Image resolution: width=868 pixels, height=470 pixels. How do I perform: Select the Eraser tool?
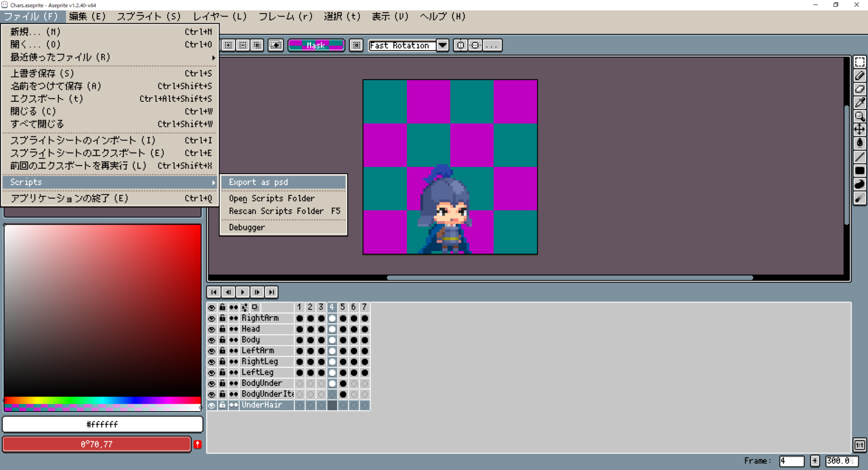point(860,89)
